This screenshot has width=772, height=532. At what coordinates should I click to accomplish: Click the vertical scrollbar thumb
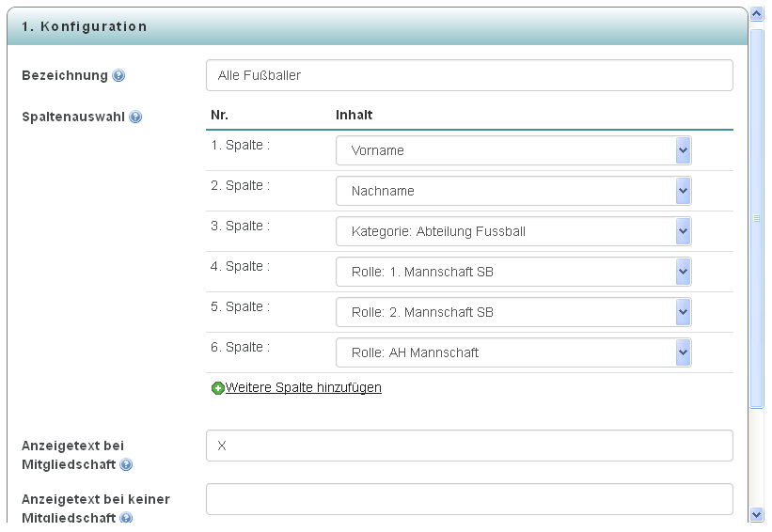pyautogui.click(x=756, y=218)
